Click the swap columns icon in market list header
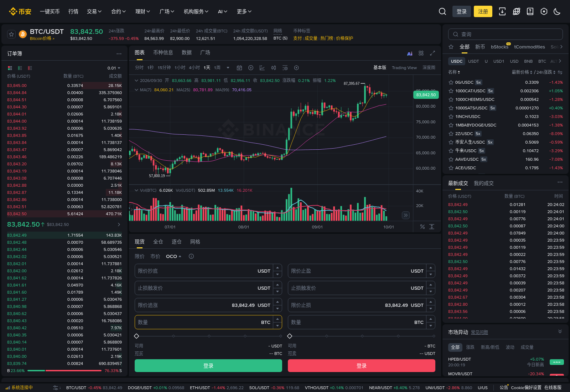The width and height of the screenshot is (570, 392). coord(560,72)
